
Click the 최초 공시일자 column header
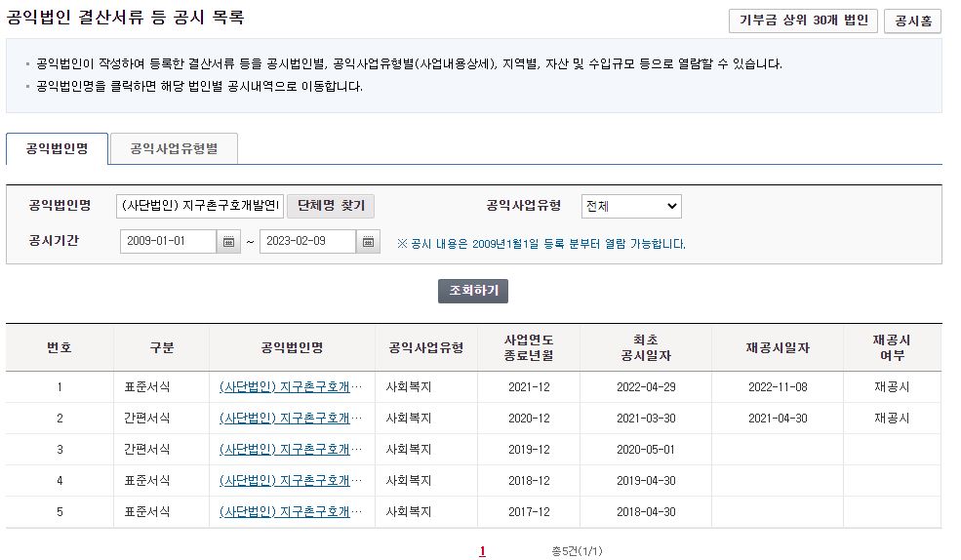[x=645, y=347]
